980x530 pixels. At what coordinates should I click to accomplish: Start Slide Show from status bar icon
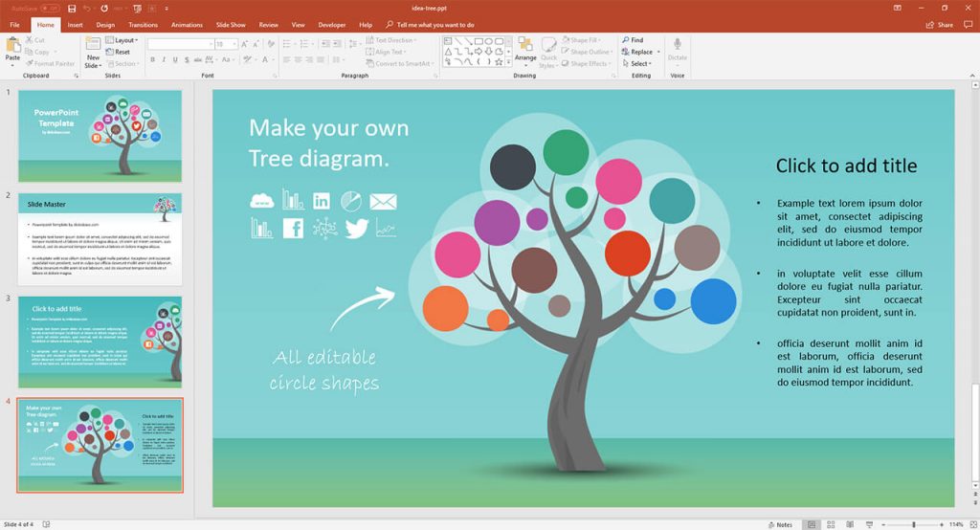867,524
